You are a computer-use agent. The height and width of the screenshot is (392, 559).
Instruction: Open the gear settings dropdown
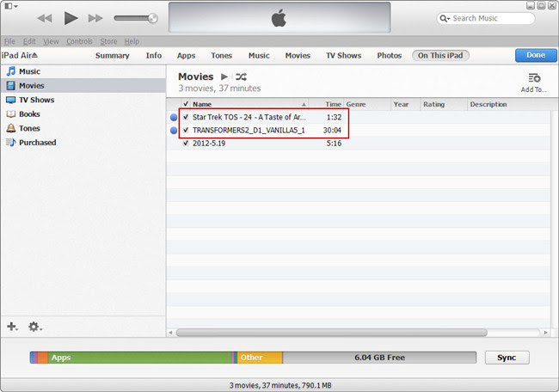click(x=35, y=327)
